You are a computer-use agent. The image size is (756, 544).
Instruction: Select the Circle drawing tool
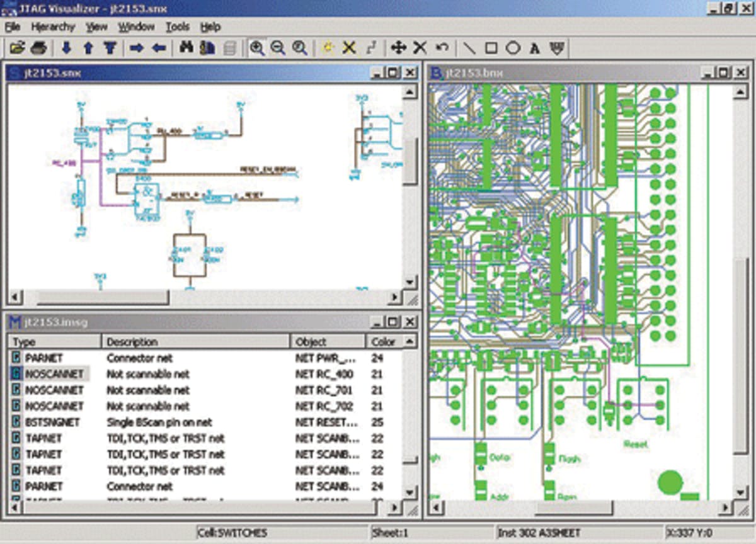pyautogui.click(x=513, y=47)
